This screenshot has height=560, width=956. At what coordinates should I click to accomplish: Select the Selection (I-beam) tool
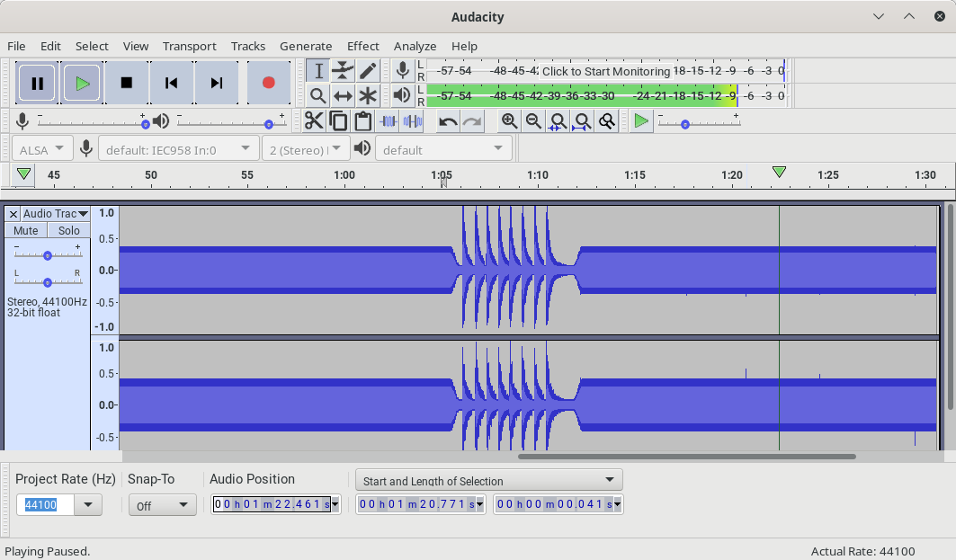[x=318, y=71]
